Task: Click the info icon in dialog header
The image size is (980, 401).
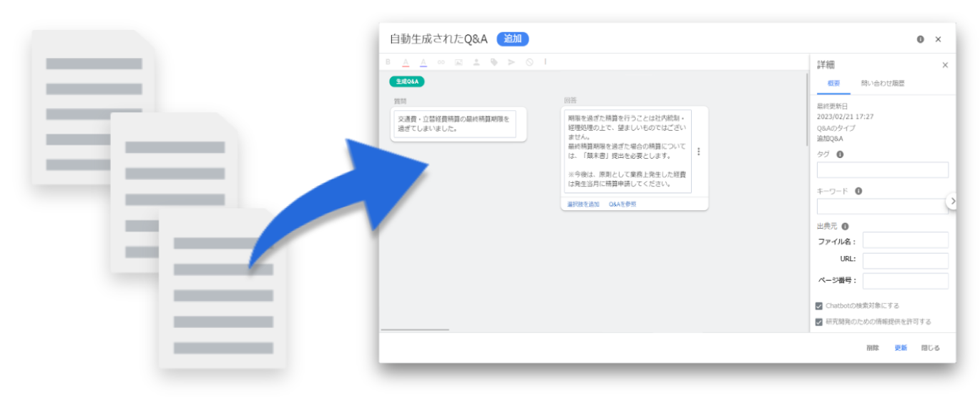Action: pyautogui.click(x=921, y=39)
